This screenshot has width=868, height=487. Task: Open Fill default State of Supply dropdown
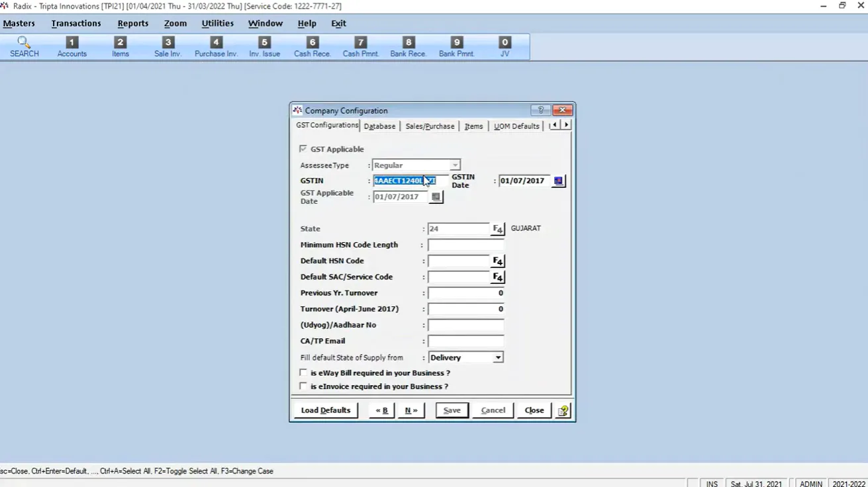tap(498, 357)
